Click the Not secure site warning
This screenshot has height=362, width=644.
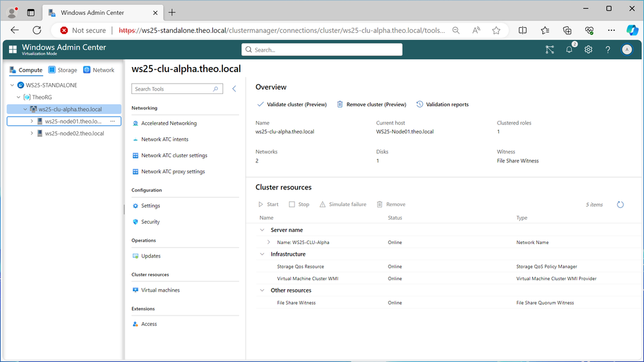coord(83,30)
